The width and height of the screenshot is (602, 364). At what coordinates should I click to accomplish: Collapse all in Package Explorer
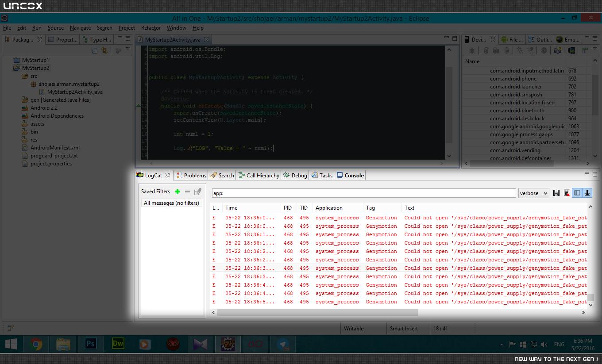pyautogui.click(x=95, y=50)
